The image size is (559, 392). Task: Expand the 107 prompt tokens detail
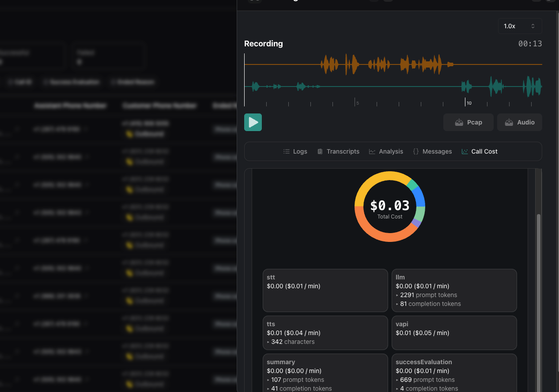(x=295, y=380)
